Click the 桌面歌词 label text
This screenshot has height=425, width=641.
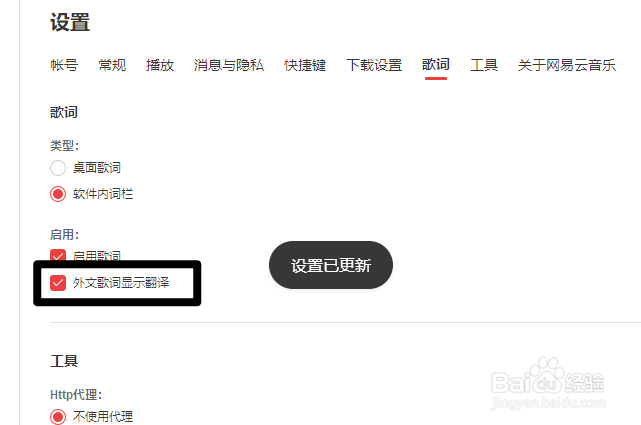tap(97, 168)
